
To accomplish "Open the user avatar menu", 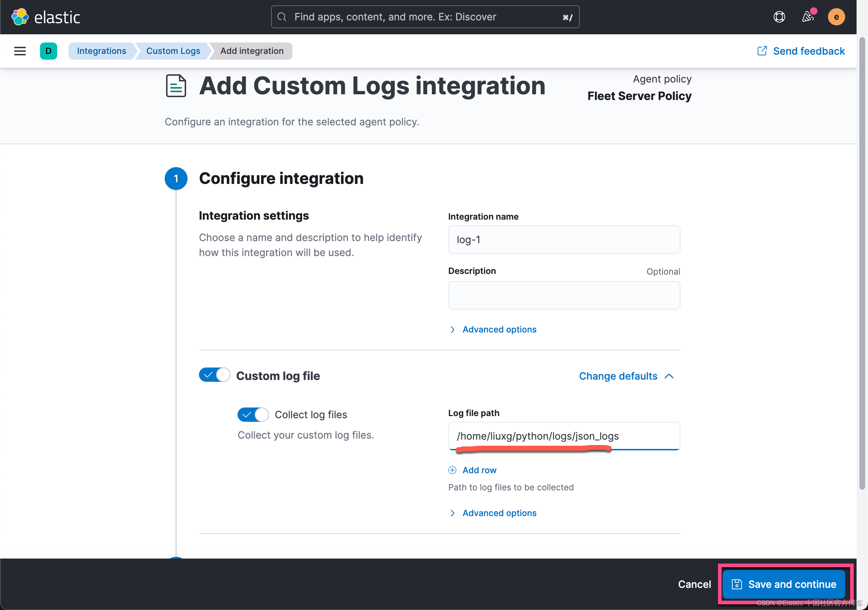I will pos(836,17).
